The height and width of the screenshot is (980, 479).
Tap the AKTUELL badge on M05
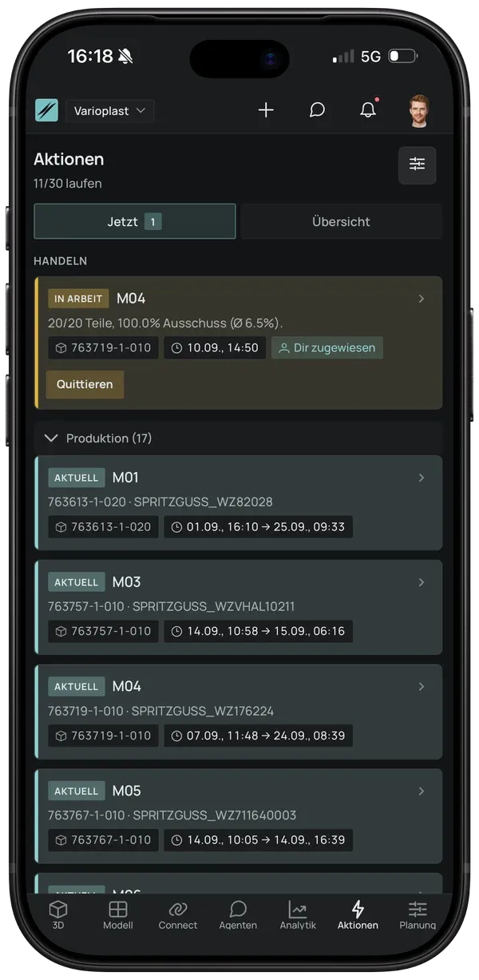click(76, 791)
